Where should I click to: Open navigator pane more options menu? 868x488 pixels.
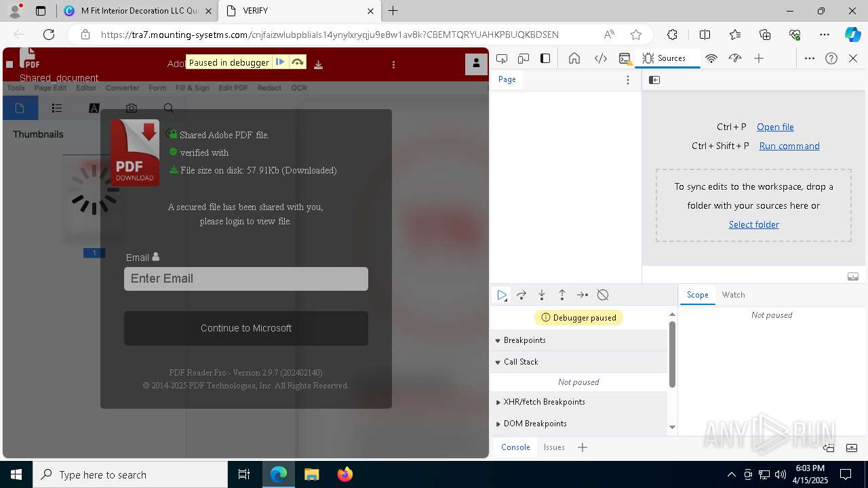click(628, 80)
